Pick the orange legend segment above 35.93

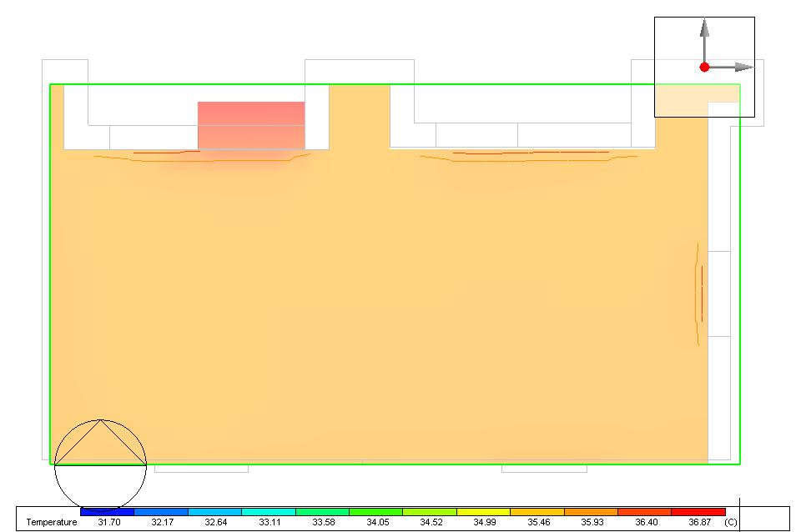click(591, 512)
